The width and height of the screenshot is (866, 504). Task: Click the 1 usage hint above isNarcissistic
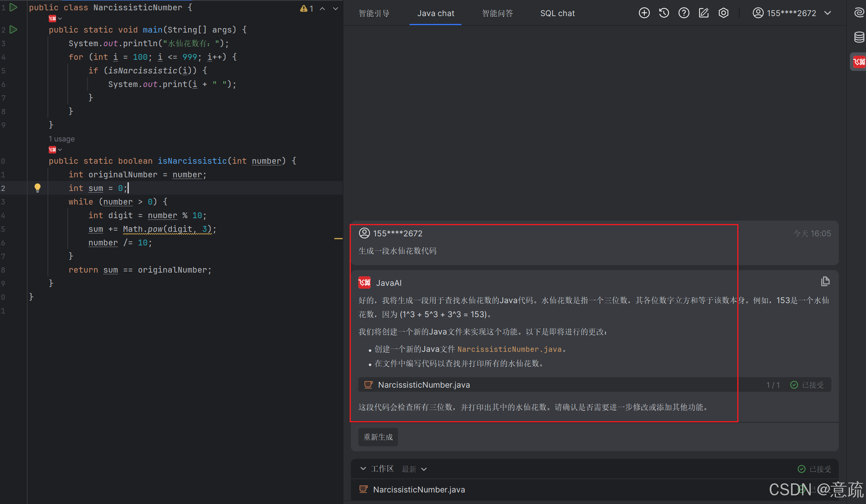[62, 139]
